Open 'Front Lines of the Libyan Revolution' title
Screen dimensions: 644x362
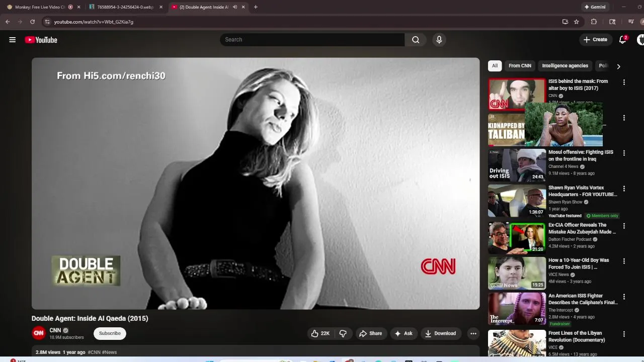point(577,336)
